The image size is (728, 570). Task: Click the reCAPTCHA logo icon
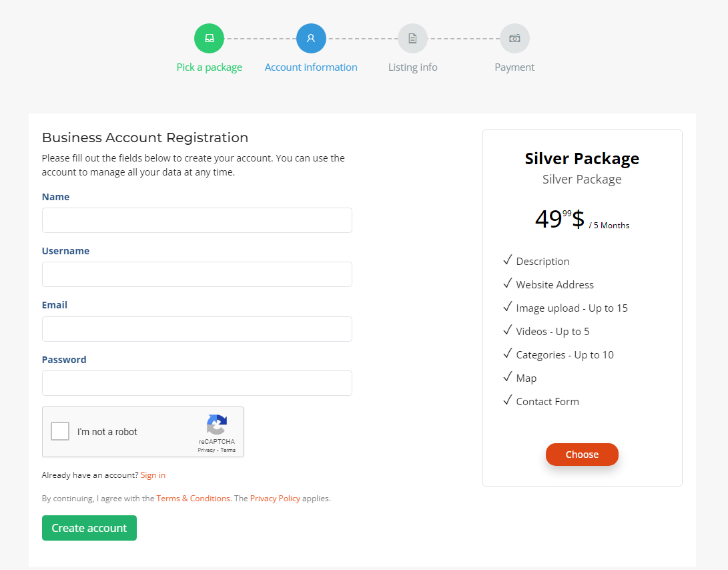217,424
